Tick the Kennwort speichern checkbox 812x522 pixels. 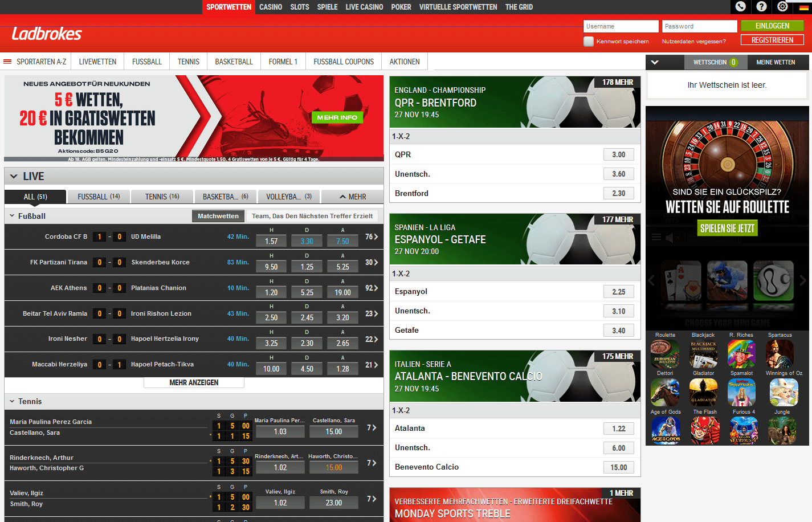pyautogui.click(x=589, y=41)
